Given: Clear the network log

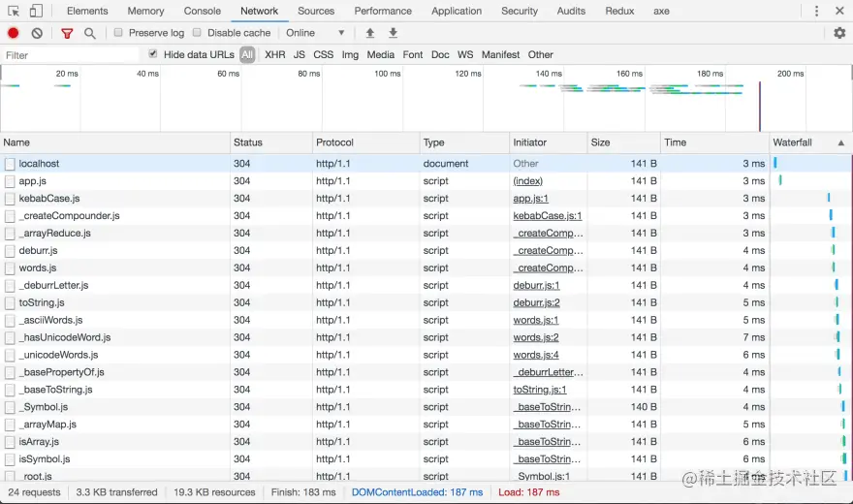Looking at the screenshot, I should click(x=37, y=33).
